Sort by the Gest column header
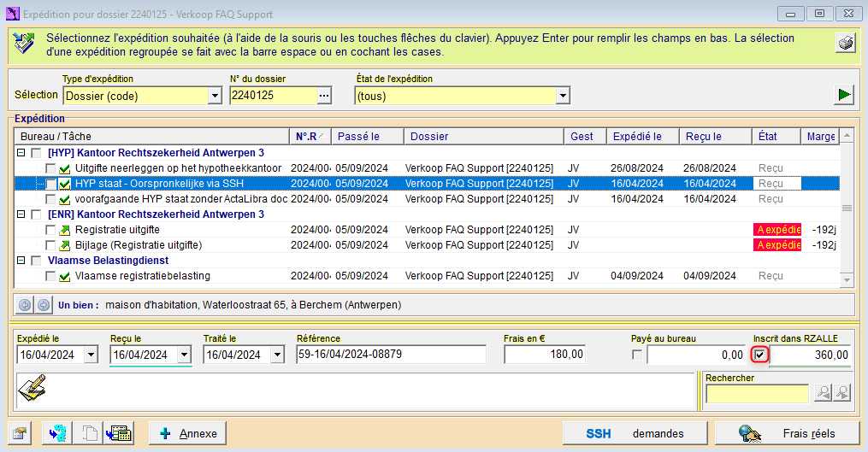This screenshot has height=452, width=868. [585, 136]
